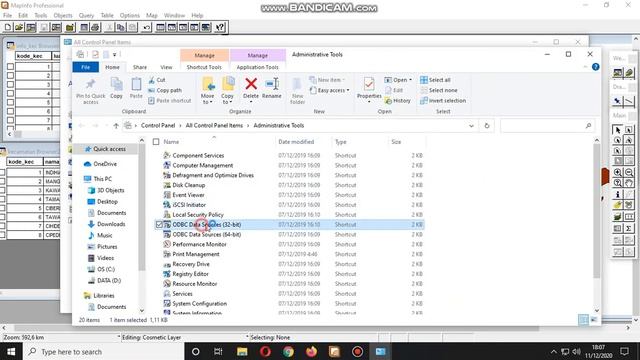Open the File tab in Explorer

pyautogui.click(x=85, y=67)
